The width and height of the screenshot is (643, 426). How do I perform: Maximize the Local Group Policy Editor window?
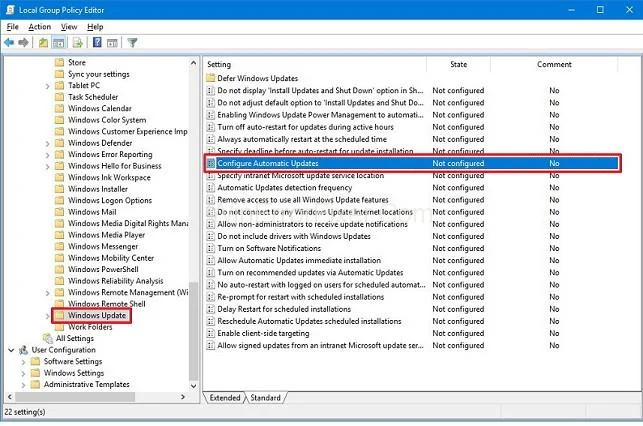tap(600, 9)
